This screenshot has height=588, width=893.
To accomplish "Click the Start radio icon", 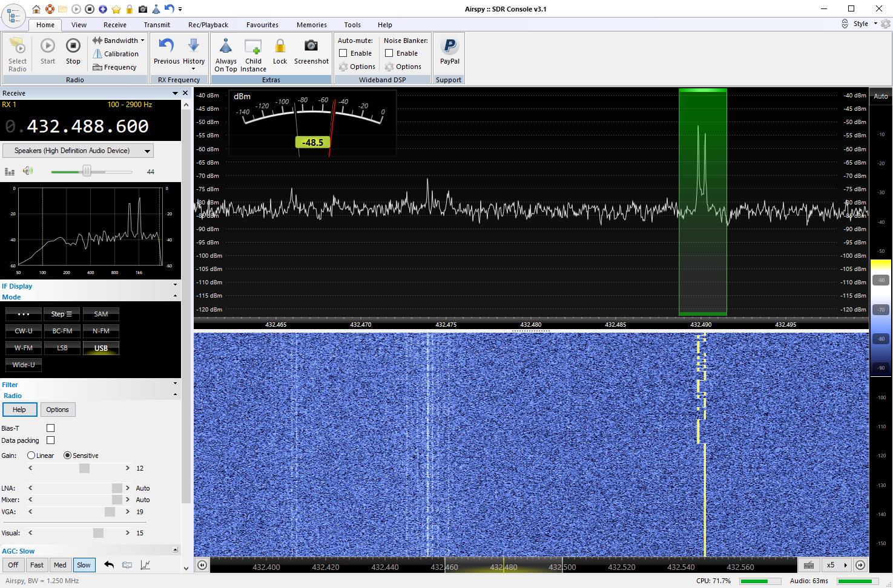I will [x=48, y=47].
